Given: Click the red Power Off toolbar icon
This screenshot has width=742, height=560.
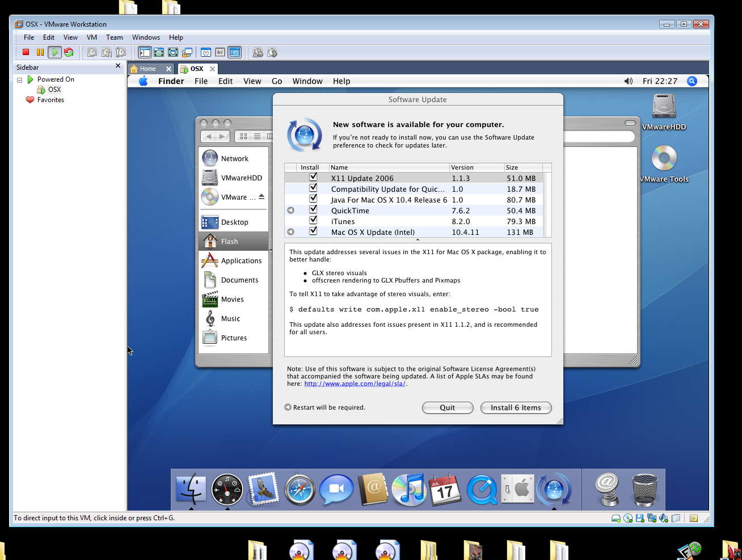Looking at the screenshot, I should click(x=26, y=52).
